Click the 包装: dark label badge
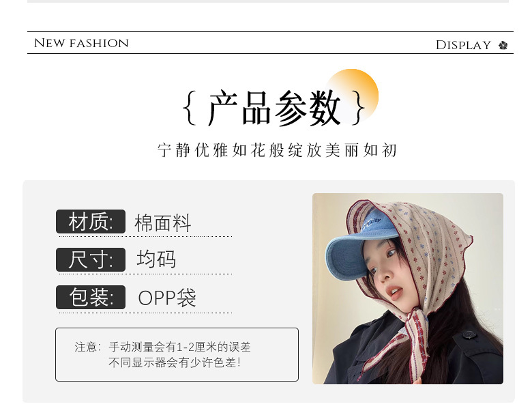The height and width of the screenshot is (415, 532). [91, 298]
